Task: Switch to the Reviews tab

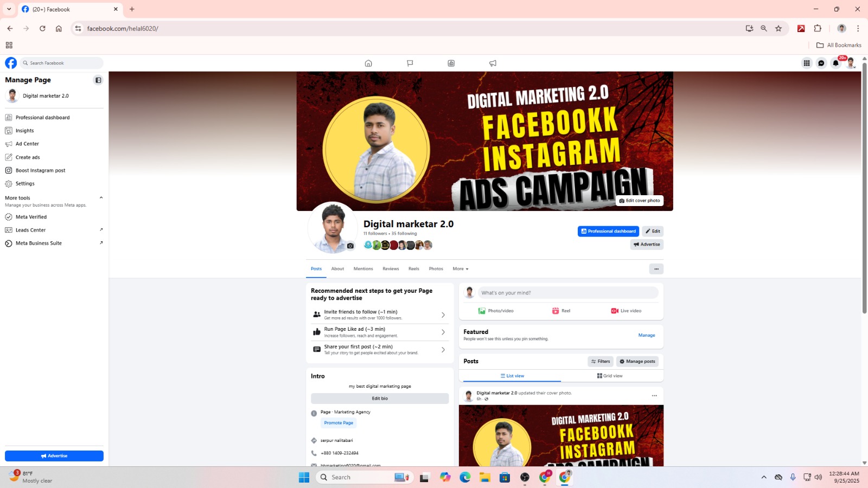Action: [391, 269]
